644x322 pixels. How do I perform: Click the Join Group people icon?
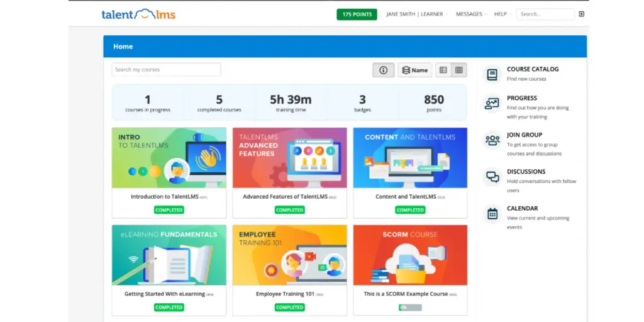click(492, 140)
